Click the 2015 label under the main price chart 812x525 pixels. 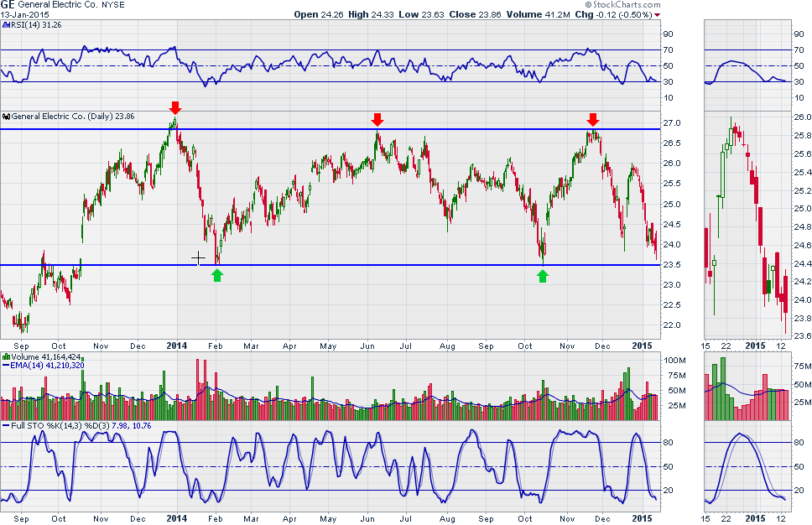[x=643, y=346]
